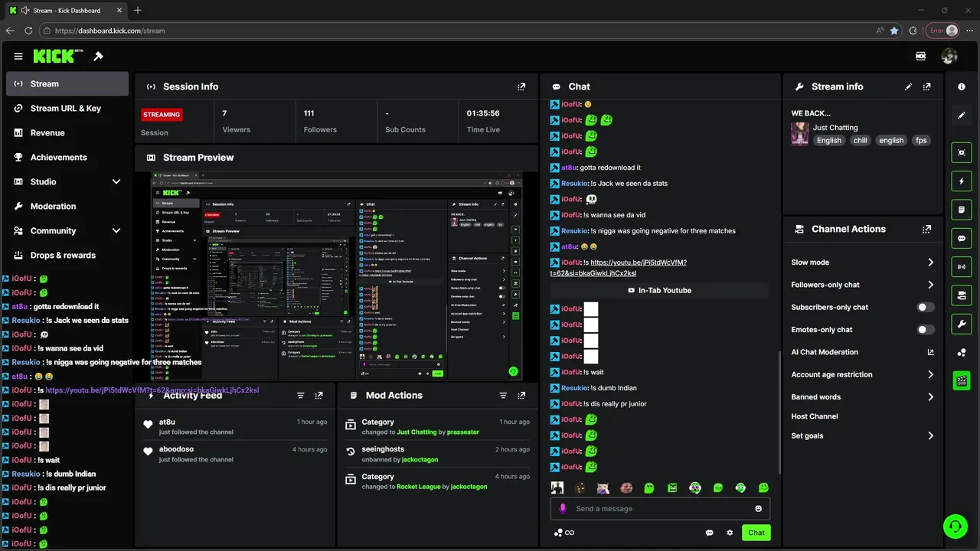Toggle the broadcast signal widget in the right sidebar
Screen dimensions: 980x551
(962, 267)
